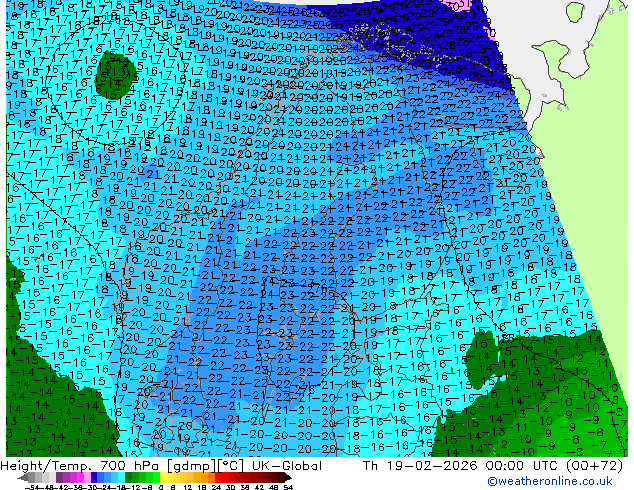Pick the bright yellow legend swatch above 0
The height and width of the screenshot is (490, 634).
pyautogui.click(x=163, y=478)
